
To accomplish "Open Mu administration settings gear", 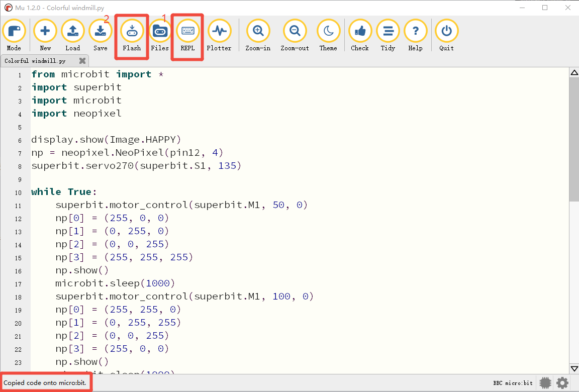I will 562,383.
